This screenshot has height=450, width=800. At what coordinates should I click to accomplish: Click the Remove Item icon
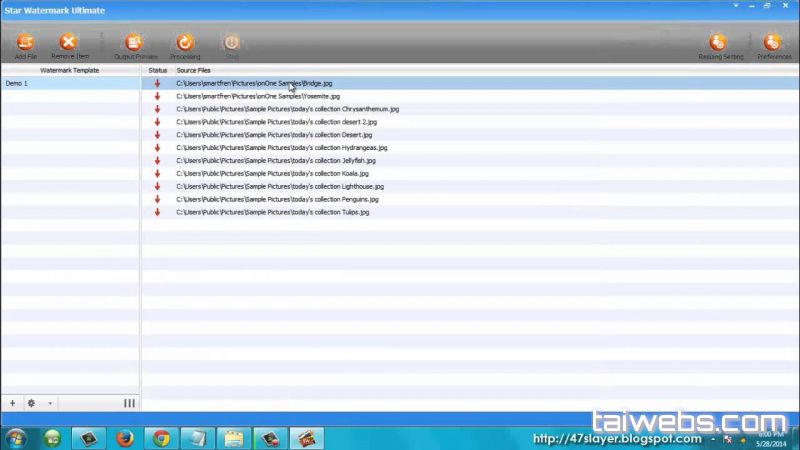click(x=69, y=43)
